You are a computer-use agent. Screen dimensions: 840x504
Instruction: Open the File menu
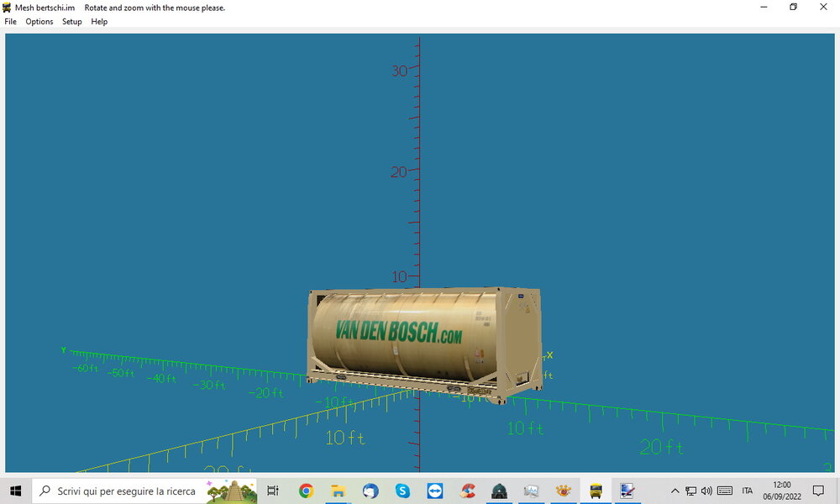point(10,22)
